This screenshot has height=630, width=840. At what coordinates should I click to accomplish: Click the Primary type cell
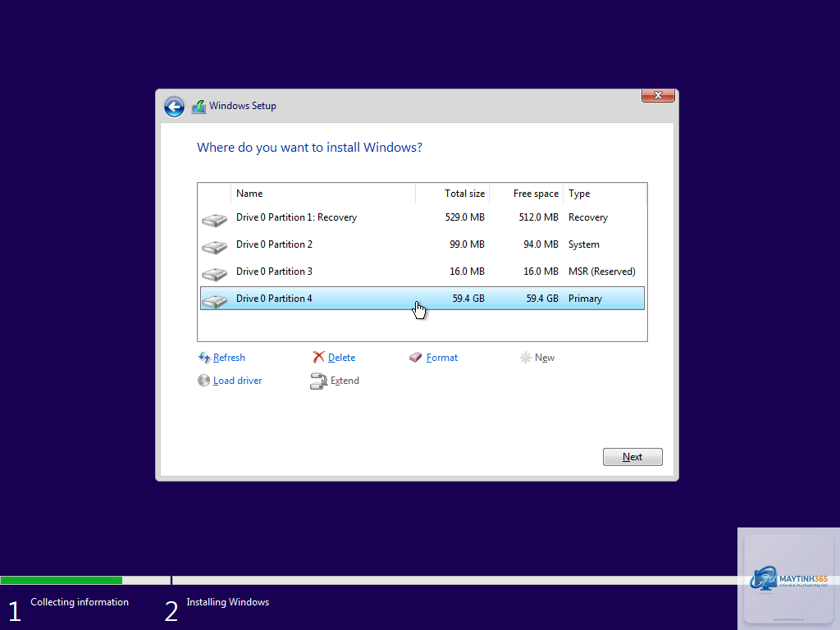pyautogui.click(x=585, y=299)
